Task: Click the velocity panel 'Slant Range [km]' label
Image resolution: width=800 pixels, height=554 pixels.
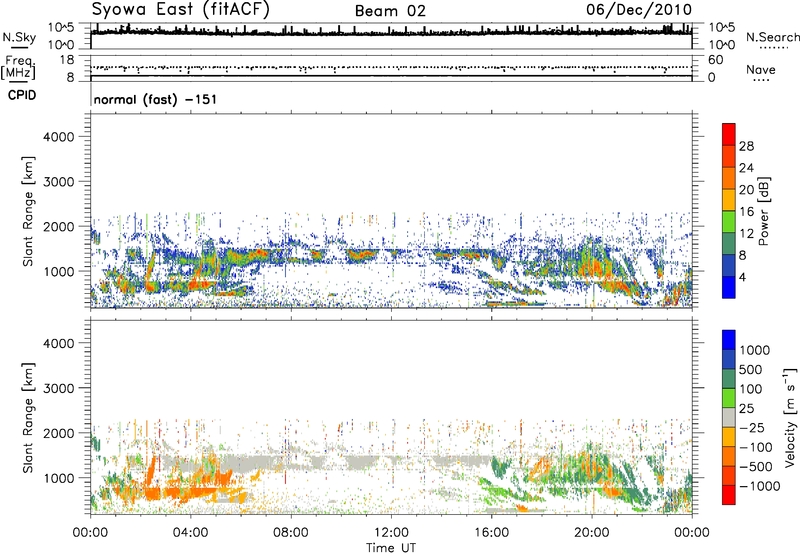Action: (x=28, y=418)
